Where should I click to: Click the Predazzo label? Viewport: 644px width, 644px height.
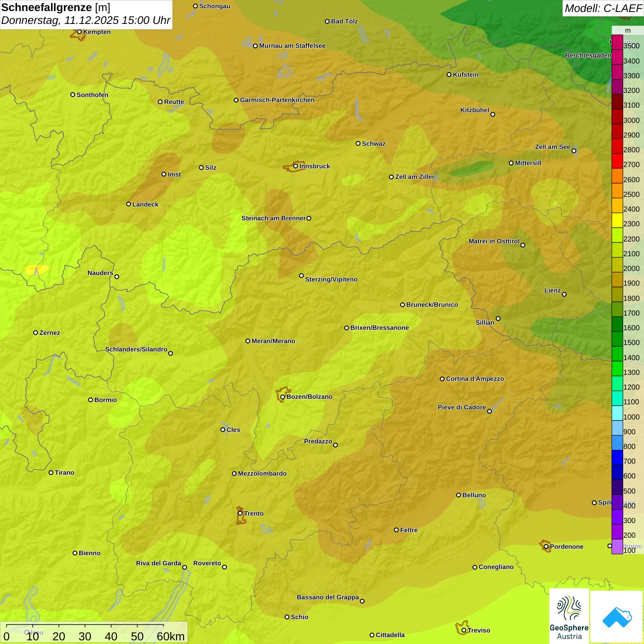[x=318, y=441]
